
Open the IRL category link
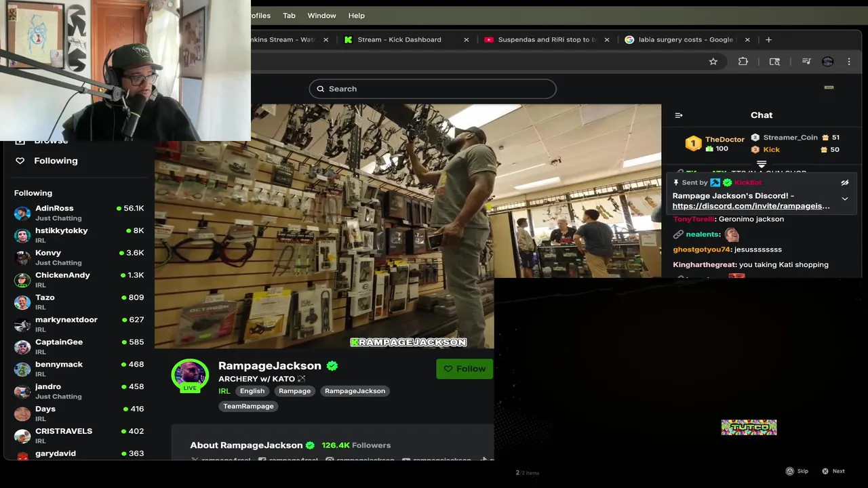pyautogui.click(x=224, y=391)
